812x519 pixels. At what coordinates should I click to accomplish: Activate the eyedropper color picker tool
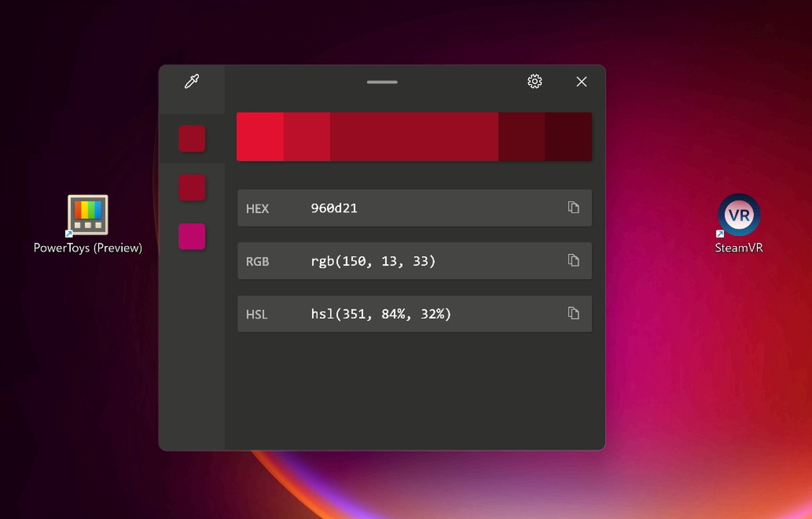pos(192,81)
